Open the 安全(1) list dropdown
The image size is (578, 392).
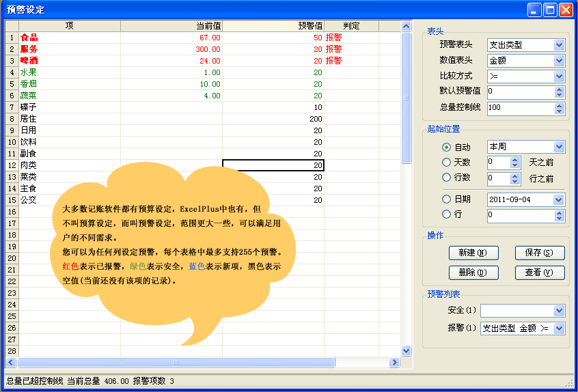[x=559, y=311]
